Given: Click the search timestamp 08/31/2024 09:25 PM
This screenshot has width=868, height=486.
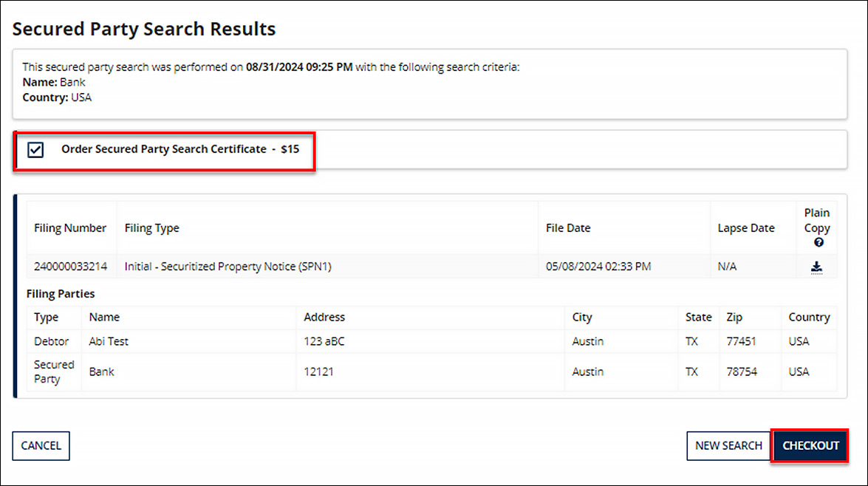Looking at the screenshot, I should coord(300,67).
